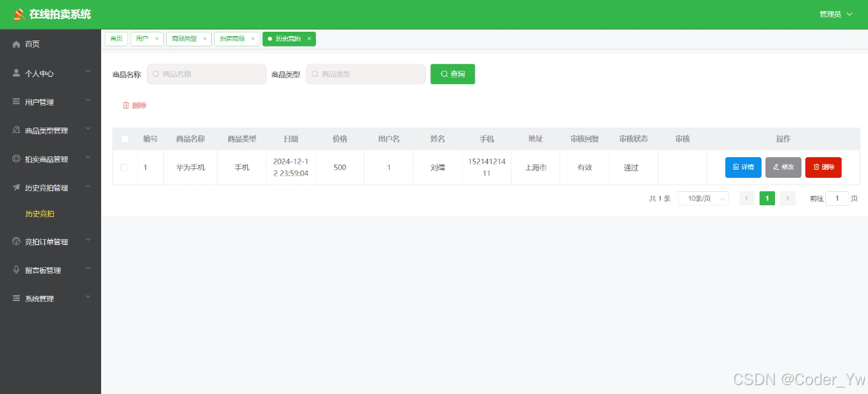This screenshot has width=868, height=394.
Task: Click the trash icon next to red 删除 text
Action: click(x=125, y=105)
